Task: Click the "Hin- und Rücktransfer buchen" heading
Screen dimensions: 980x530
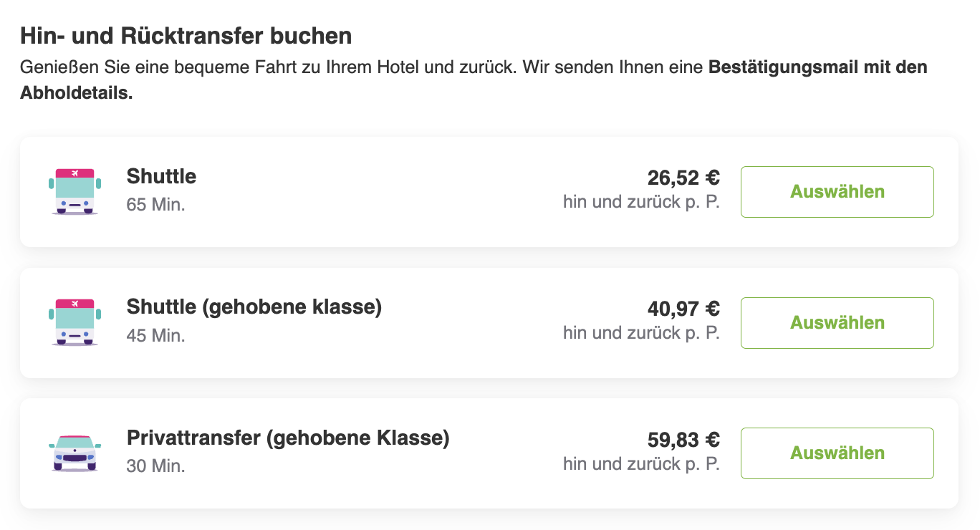Action: pyautogui.click(x=186, y=35)
